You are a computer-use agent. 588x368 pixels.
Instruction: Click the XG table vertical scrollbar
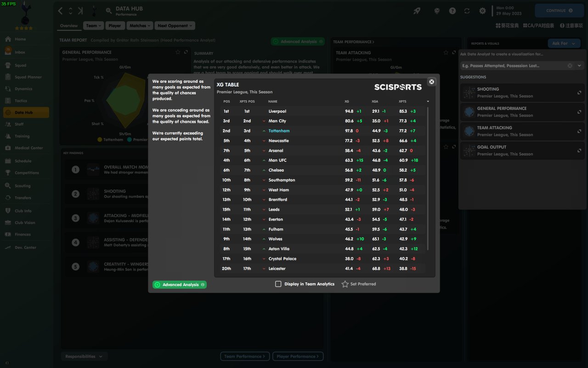tap(428, 178)
